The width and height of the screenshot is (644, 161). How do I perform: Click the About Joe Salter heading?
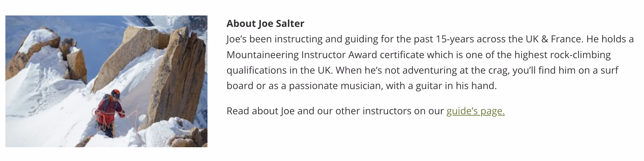click(x=265, y=24)
